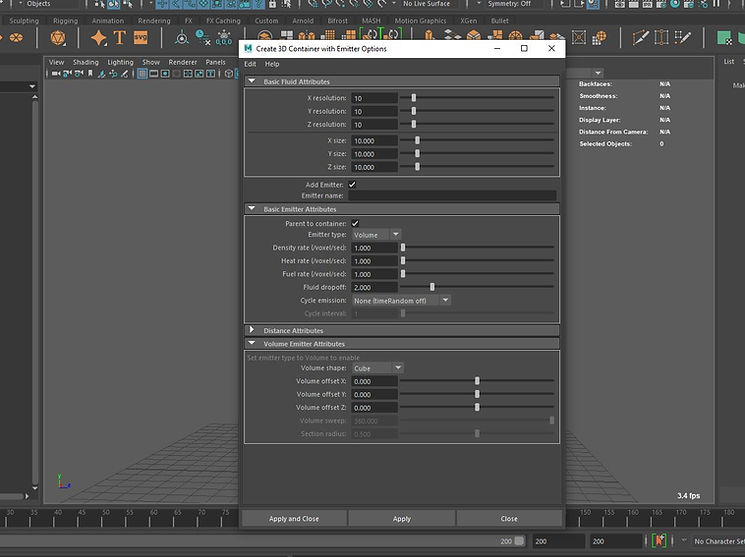The image size is (745, 557).
Task: Uncheck the Parent to container checkbox
Action: (355, 223)
